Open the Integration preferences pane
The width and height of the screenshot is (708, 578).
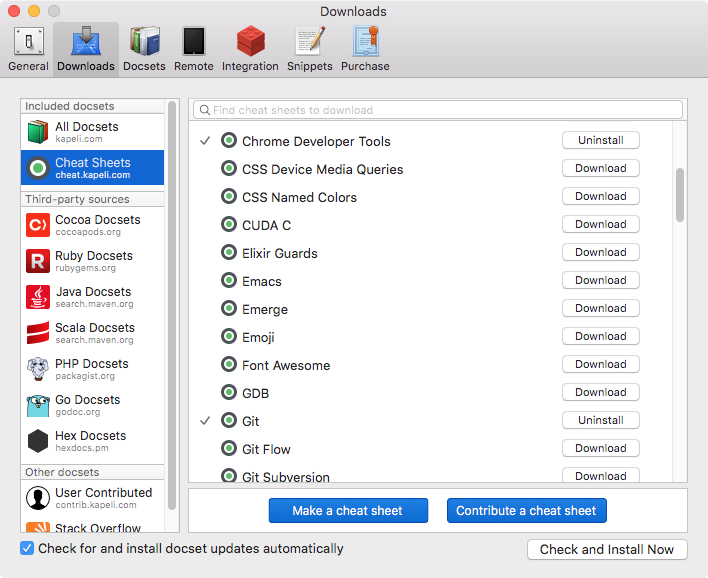(x=250, y=49)
